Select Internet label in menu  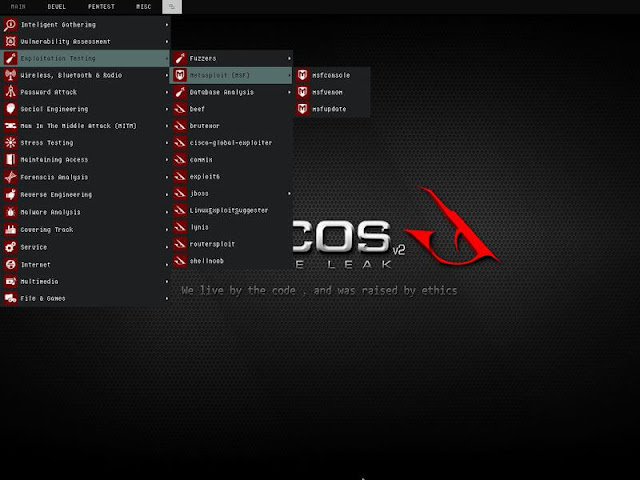pos(36,264)
